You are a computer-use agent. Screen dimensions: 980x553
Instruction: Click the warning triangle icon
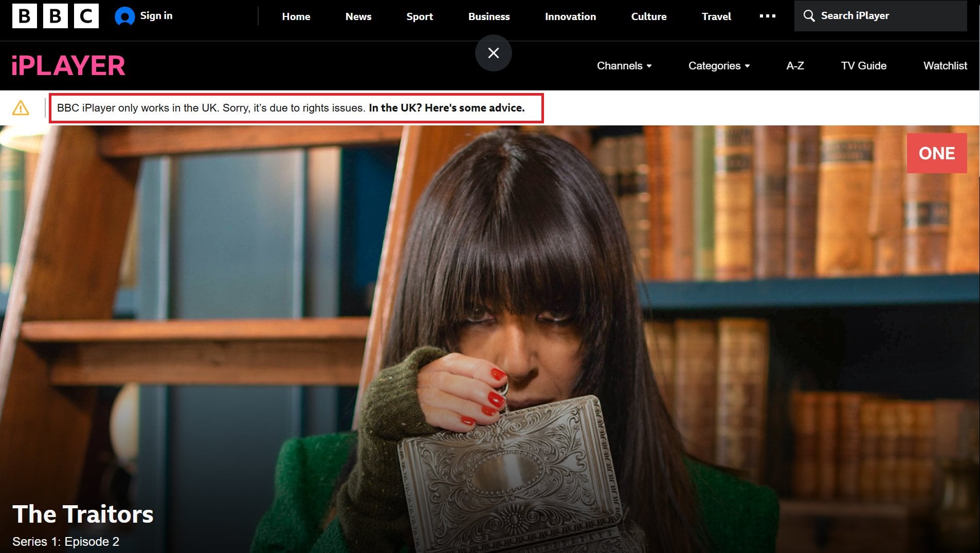[20, 108]
